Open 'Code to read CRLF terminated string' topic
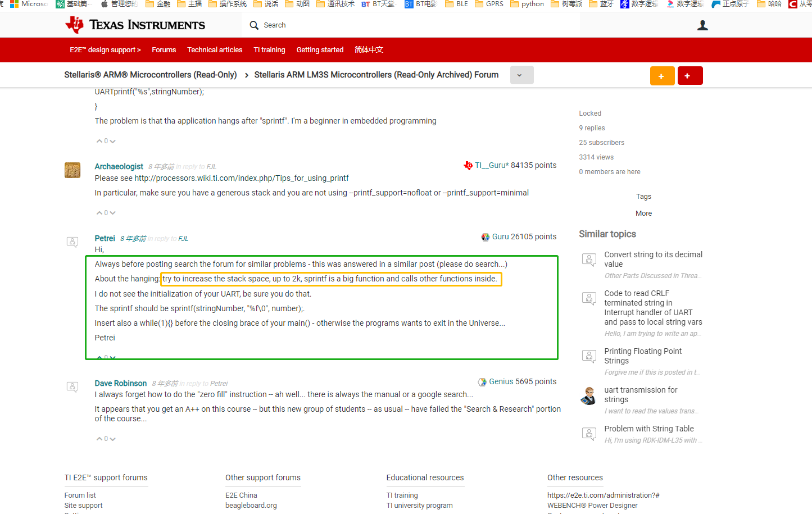 pyautogui.click(x=654, y=308)
